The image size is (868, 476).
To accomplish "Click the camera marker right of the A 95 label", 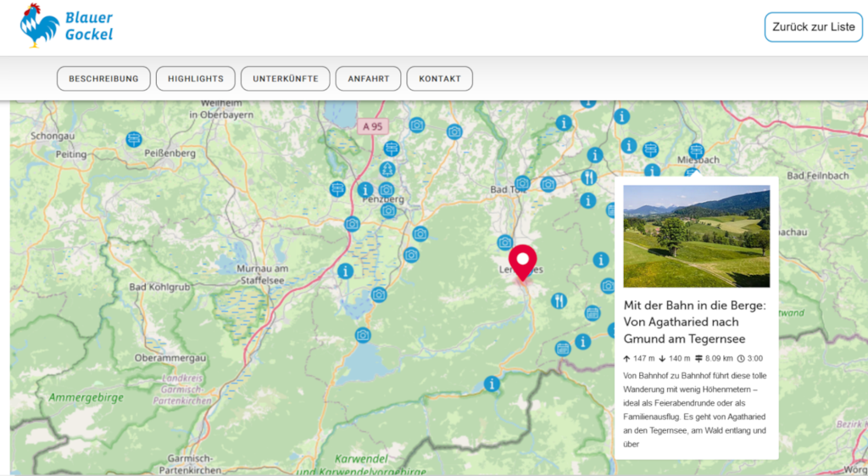I will (x=416, y=126).
